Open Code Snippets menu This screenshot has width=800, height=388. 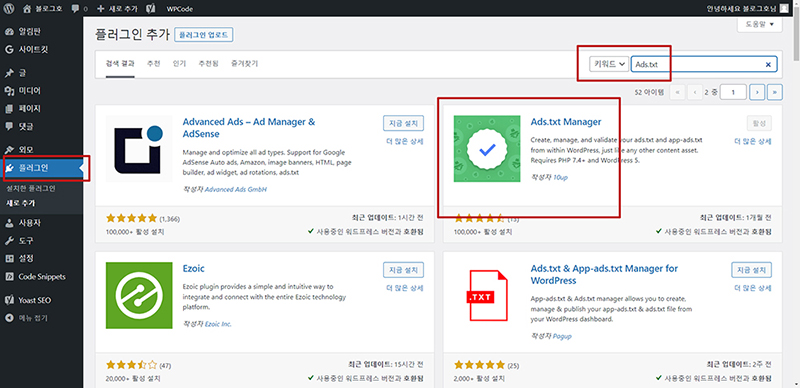[41, 277]
